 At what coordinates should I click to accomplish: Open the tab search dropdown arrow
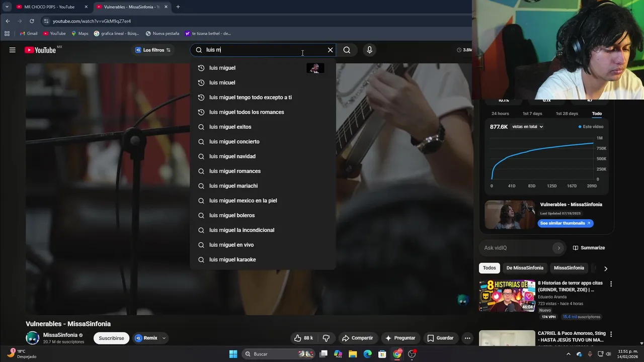(x=7, y=7)
